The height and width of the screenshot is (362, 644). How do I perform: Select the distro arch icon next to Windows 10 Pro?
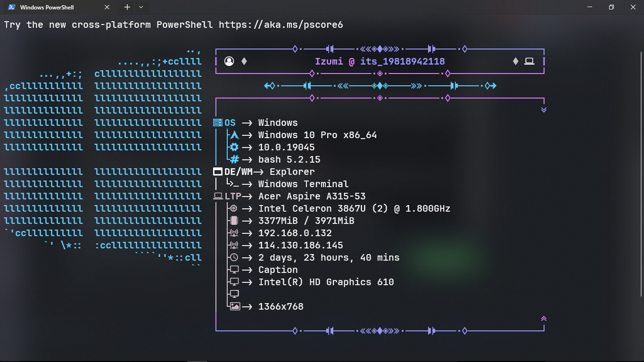(234, 134)
